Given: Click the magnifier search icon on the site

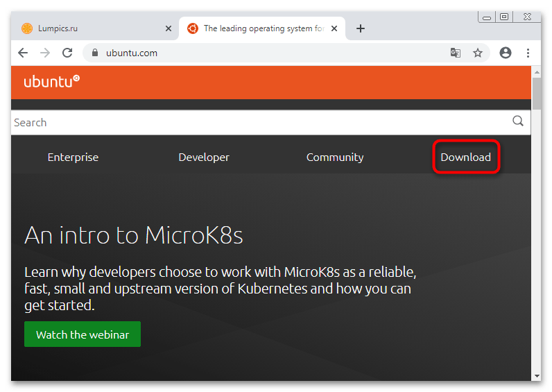Looking at the screenshot, I should 517,121.
